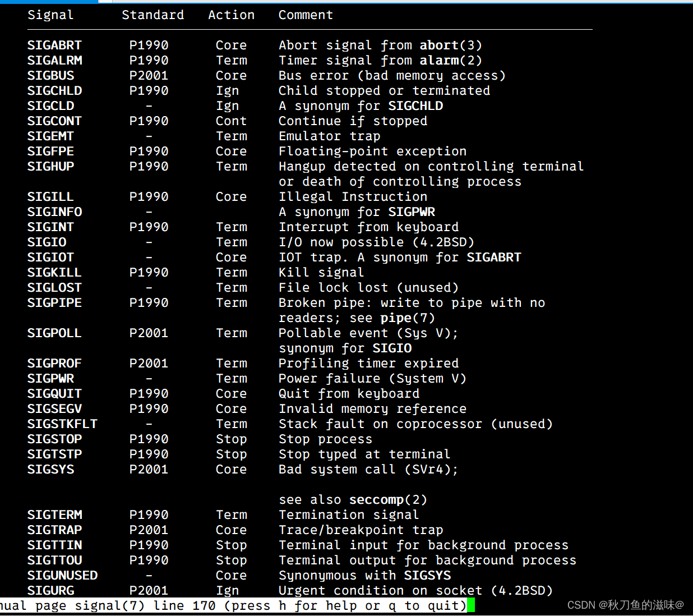Click the green cursor block on status line
Image resolution: width=693 pixels, height=616 pixels.
pyautogui.click(x=471, y=605)
